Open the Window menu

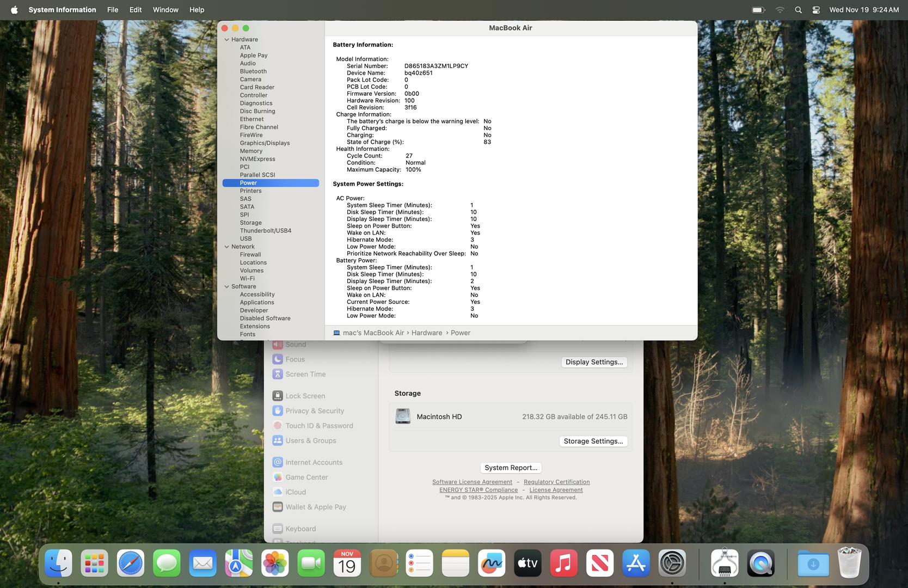point(165,10)
